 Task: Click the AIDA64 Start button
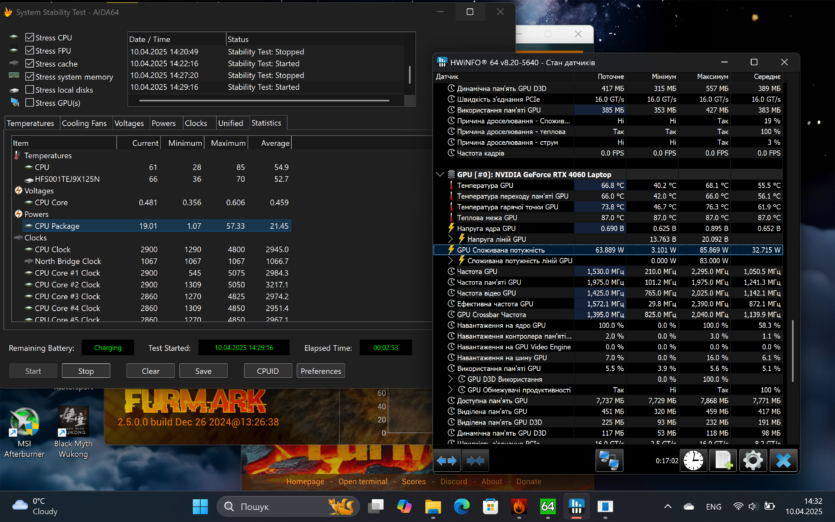33,371
